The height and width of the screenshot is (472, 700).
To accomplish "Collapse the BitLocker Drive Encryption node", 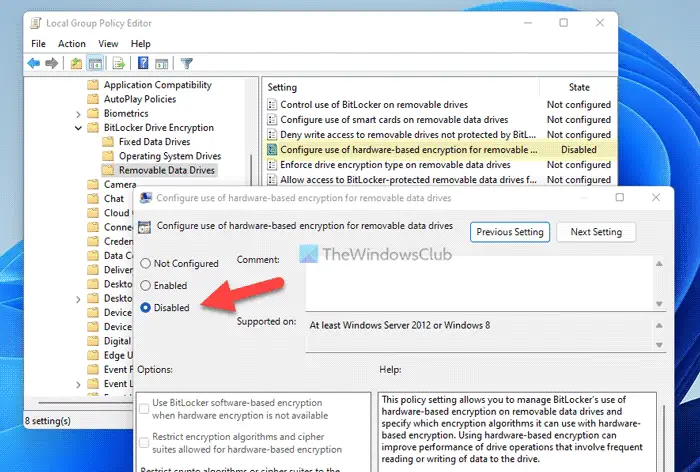I will click(78, 128).
